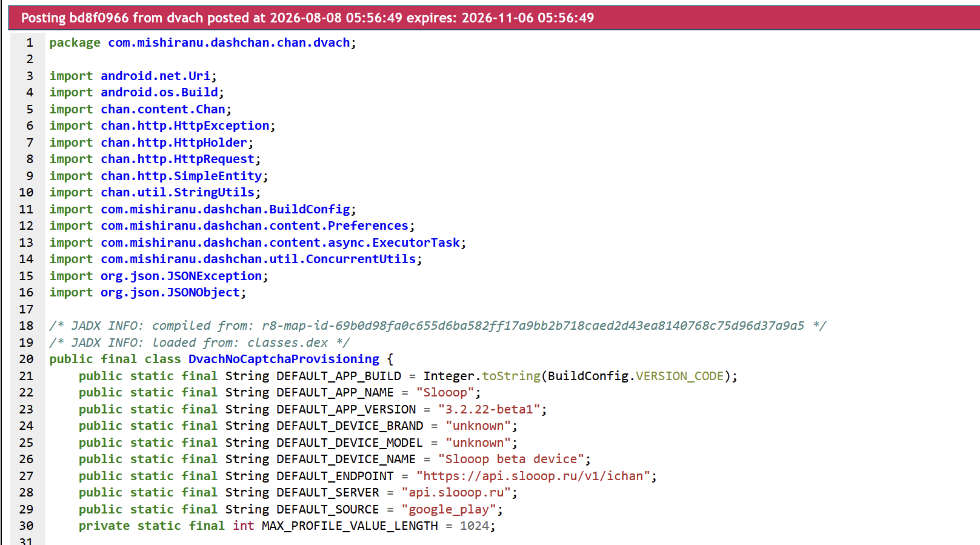Image resolution: width=980 pixels, height=545 pixels.
Task: Click the JADX 'compiled from' comment
Action: click(438, 326)
